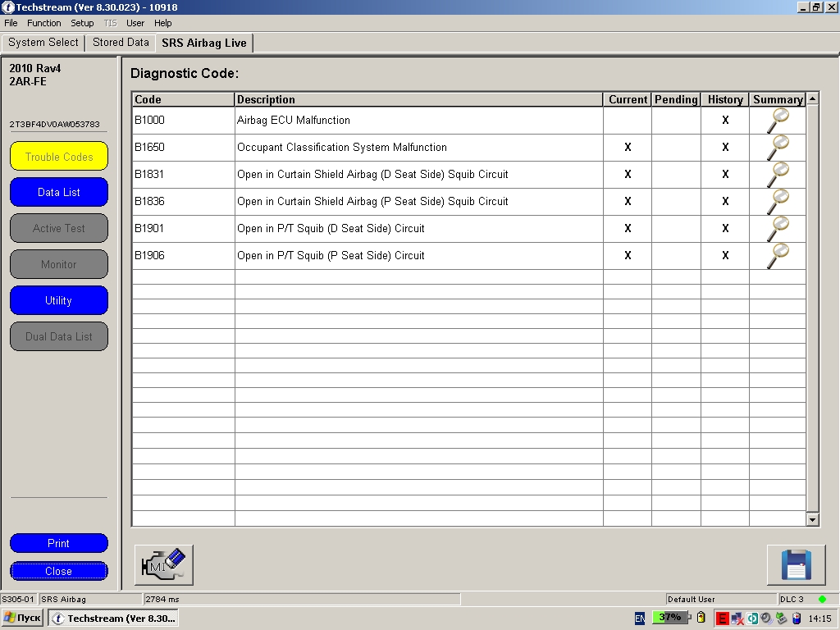Viewport: 840px width, 630px height.
Task: Open the User menu
Action: pyautogui.click(x=135, y=23)
